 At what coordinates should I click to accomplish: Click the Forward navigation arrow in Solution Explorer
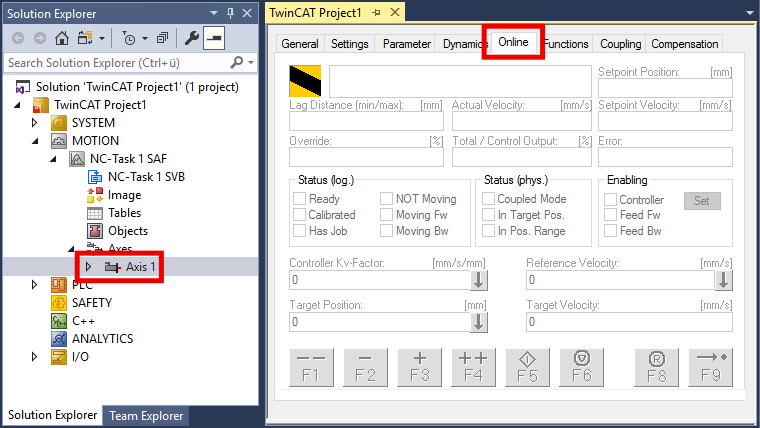point(40,38)
